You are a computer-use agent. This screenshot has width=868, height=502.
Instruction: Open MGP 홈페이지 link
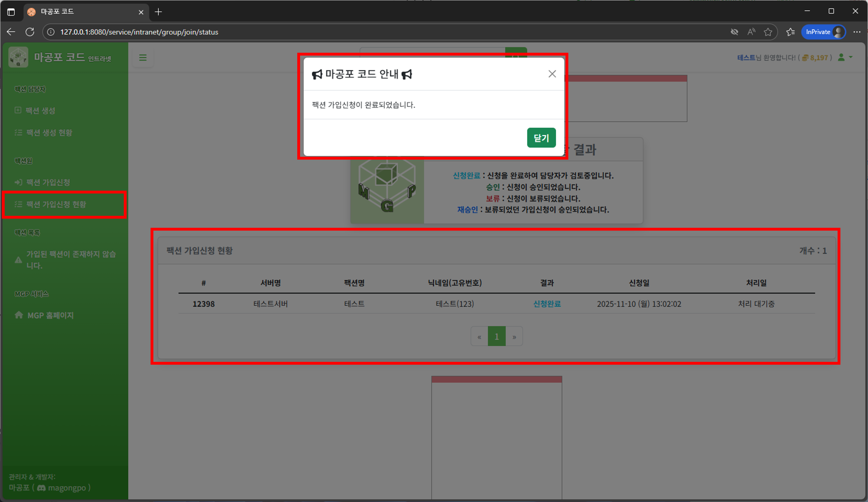[50, 315]
